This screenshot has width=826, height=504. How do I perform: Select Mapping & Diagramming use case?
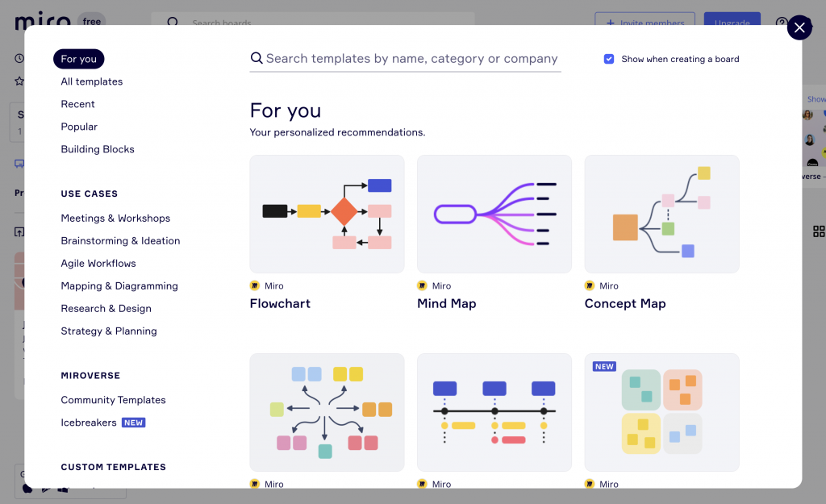click(119, 286)
